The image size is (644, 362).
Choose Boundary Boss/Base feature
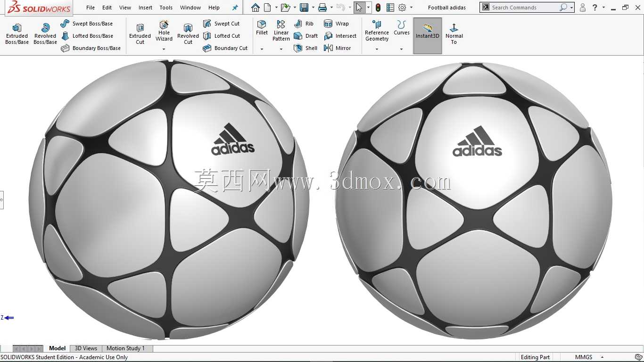91,48
